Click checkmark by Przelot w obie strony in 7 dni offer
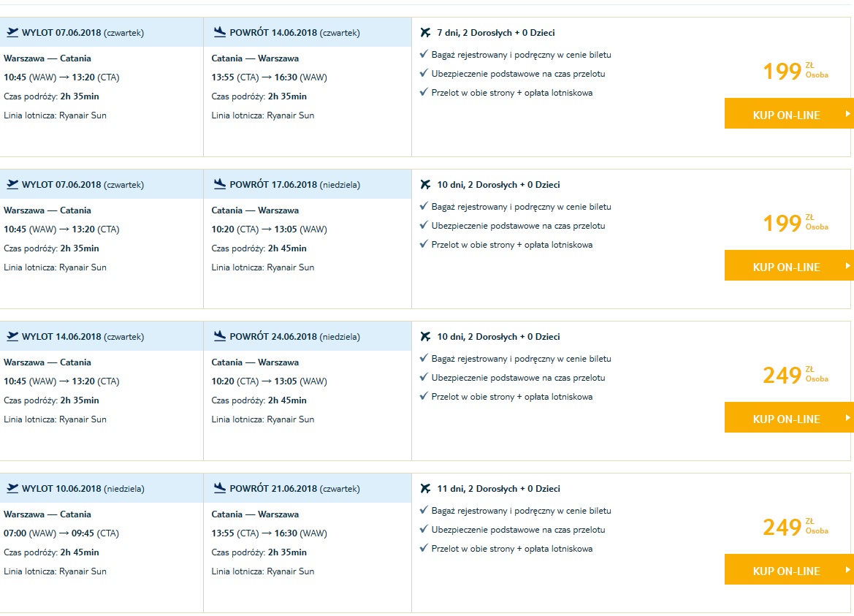The width and height of the screenshot is (854, 616). [424, 92]
